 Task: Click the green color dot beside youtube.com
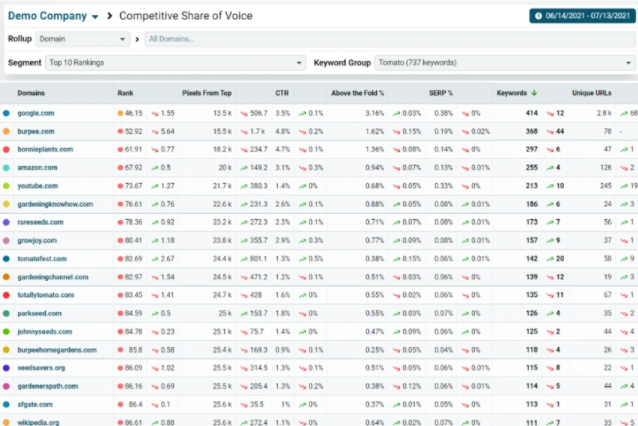[6, 186]
